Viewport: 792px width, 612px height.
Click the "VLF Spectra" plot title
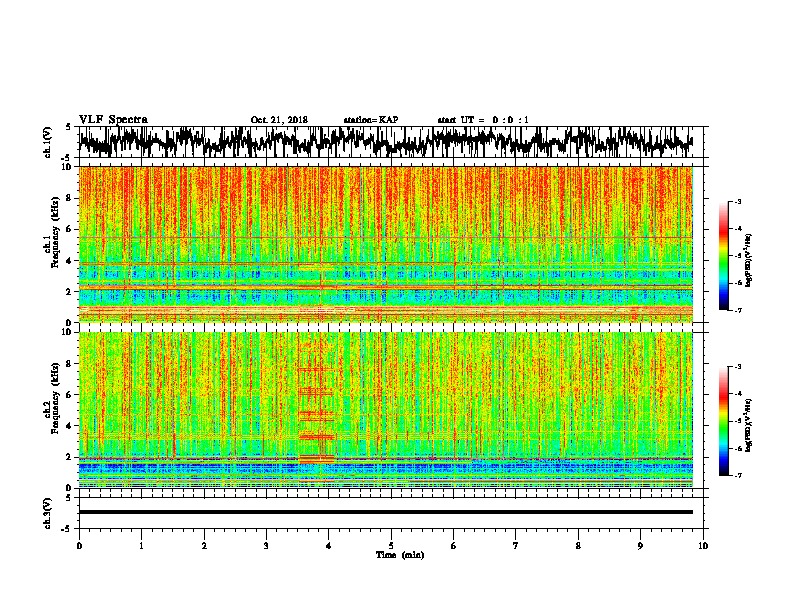113,120
